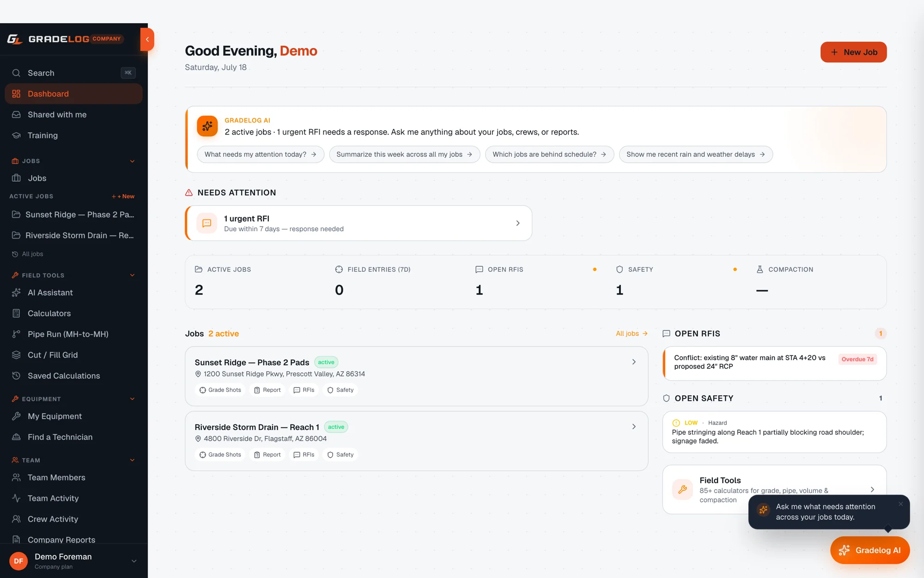The image size is (924, 578).
Task: Open the Jobs list in sidebar
Action: (74, 178)
